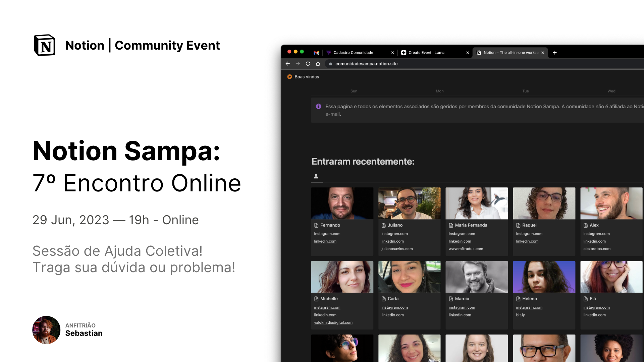Open the Gmail pinned tab
This screenshot has height=362, width=644.
coord(316,53)
